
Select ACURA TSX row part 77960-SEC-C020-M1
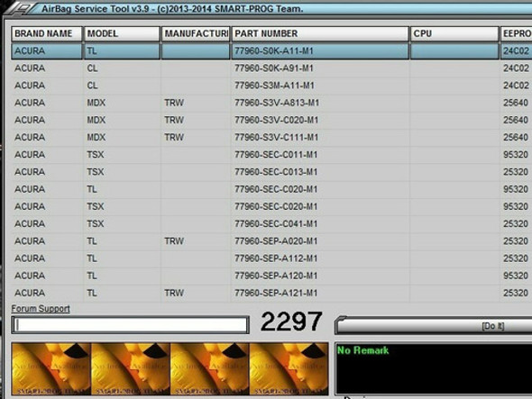[271, 207]
